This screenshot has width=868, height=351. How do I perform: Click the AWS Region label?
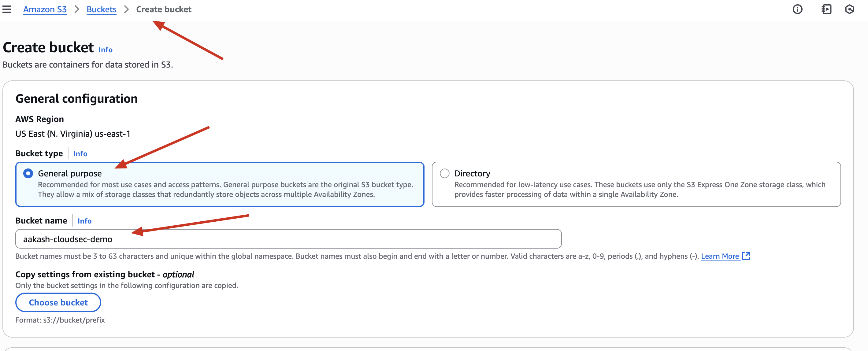(39, 119)
